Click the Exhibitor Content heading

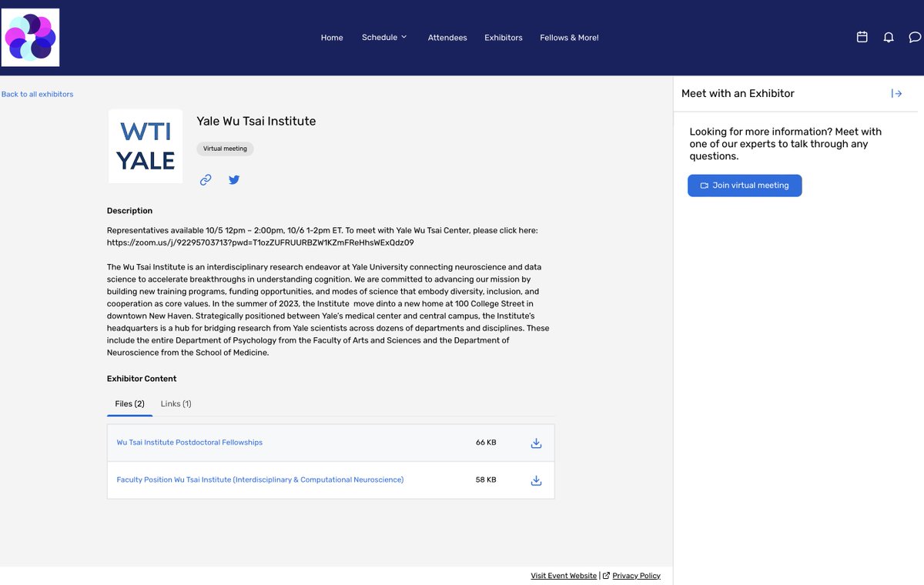pos(142,379)
